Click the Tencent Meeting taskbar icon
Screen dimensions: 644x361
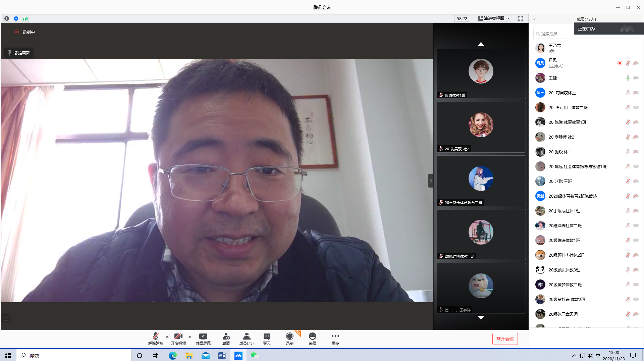point(238,356)
